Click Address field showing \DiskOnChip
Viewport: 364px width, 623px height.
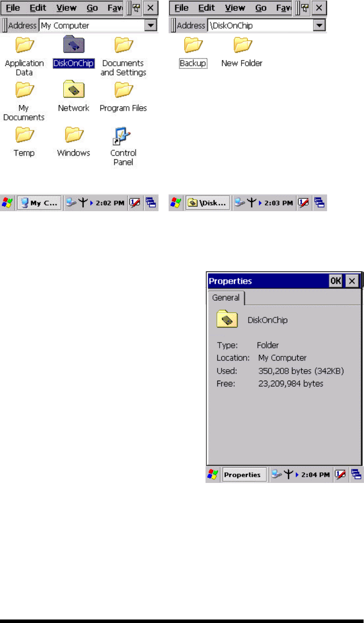click(x=260, y=25)
